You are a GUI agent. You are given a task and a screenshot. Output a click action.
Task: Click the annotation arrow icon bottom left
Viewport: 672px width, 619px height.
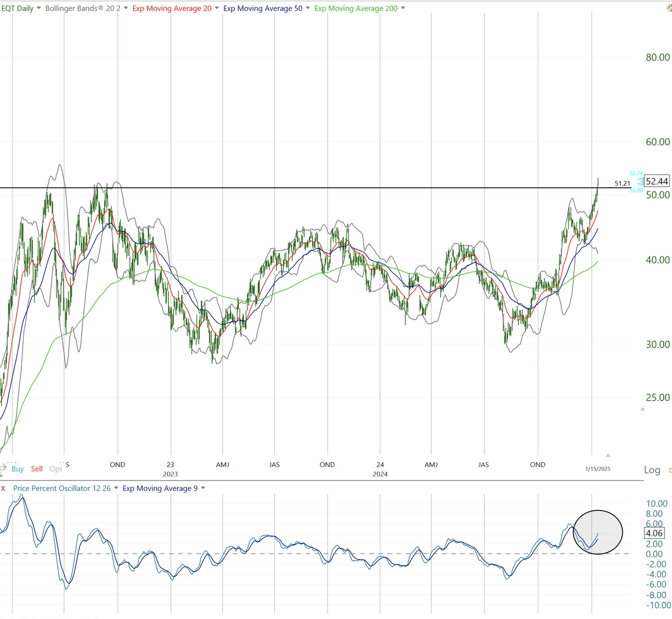[4, 468]
